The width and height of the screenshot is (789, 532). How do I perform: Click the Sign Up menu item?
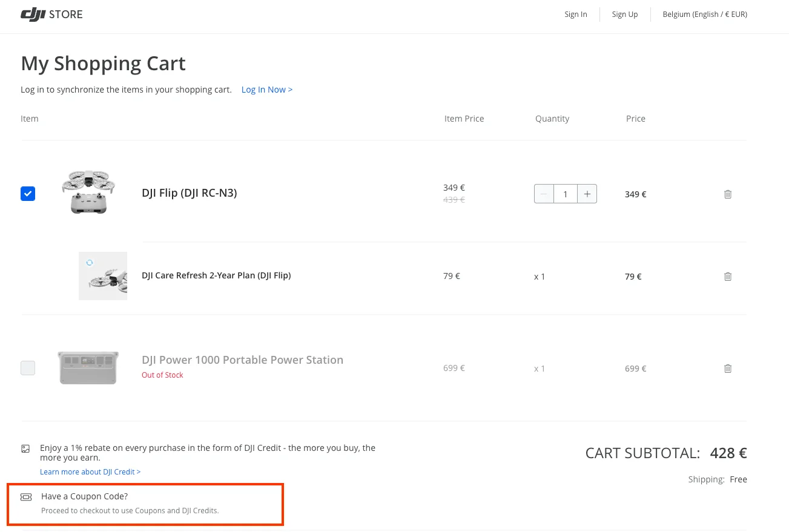tap(624, 14)
